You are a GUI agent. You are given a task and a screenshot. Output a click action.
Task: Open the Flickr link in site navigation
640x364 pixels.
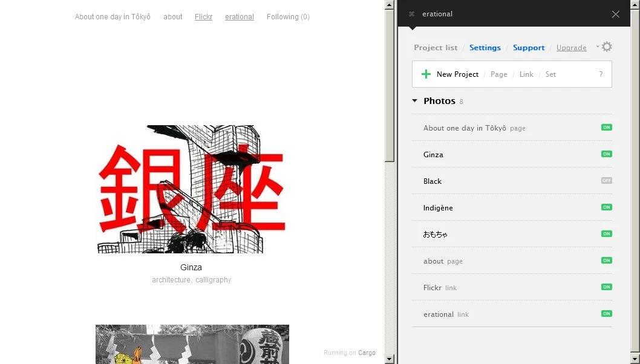click(x=203, y=17)
